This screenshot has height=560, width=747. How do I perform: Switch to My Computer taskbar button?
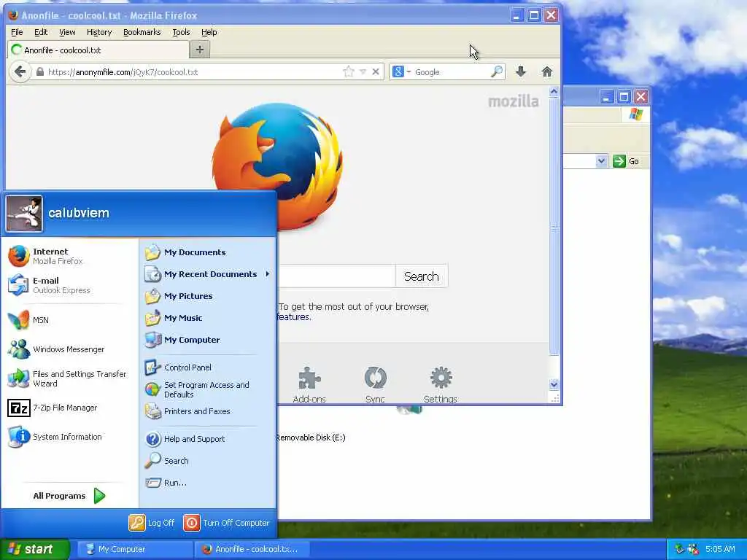click(x=134, y=549)
